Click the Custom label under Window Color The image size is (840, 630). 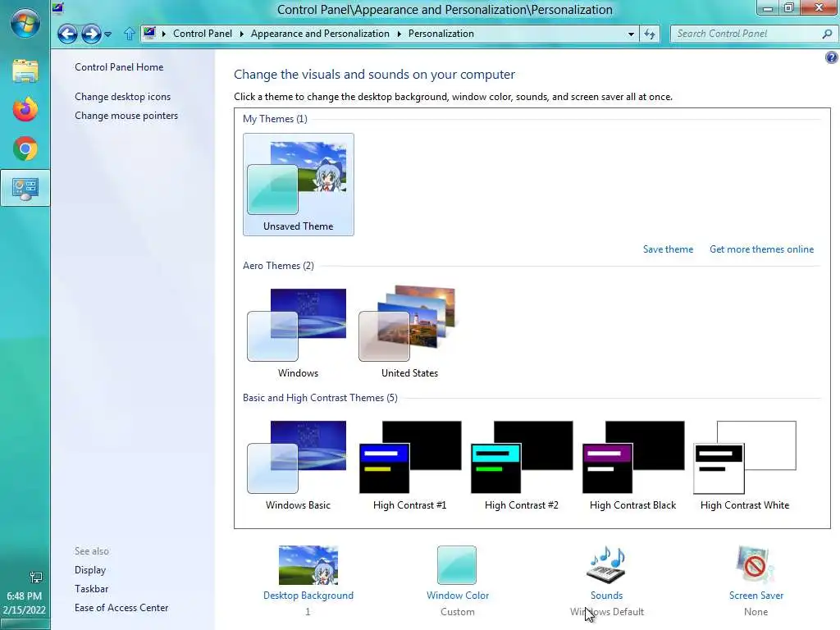coord(458,612)
